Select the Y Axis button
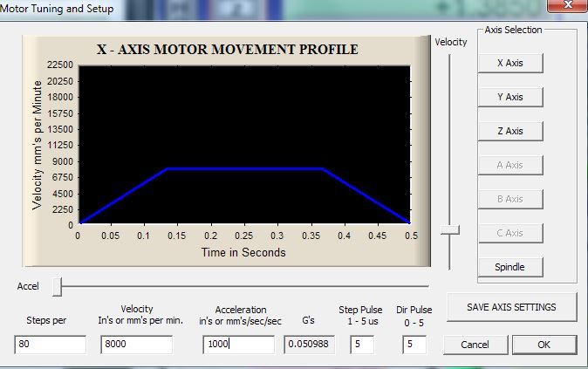Screen dimensions: 588x369 click(x=509, y=97)
